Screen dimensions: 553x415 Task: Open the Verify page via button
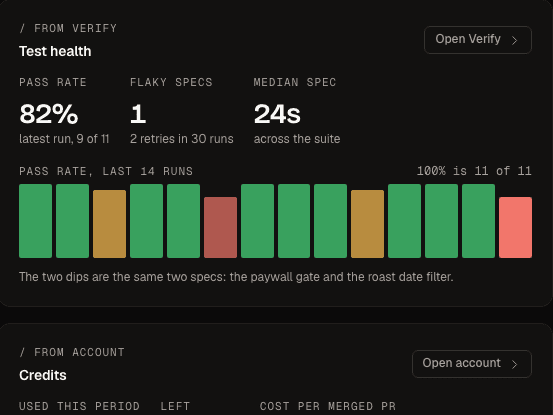pyautogui.click(x=478, y=40)
